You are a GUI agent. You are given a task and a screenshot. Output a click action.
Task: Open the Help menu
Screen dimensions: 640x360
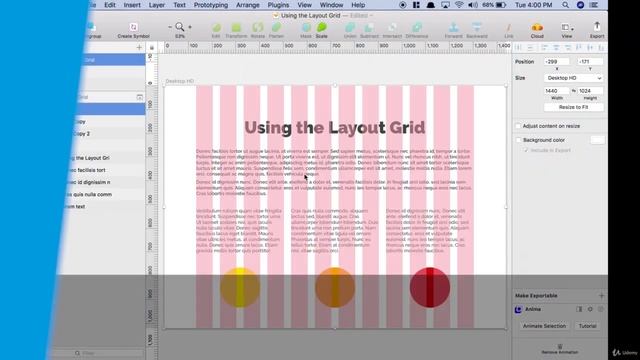point(358,5)
